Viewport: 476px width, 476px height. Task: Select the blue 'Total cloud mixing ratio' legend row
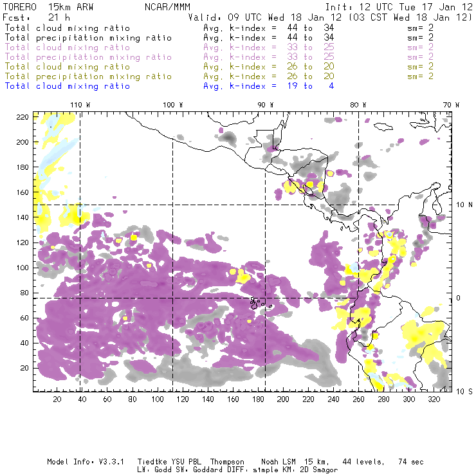pyautogui.click(x=169, y=86)
